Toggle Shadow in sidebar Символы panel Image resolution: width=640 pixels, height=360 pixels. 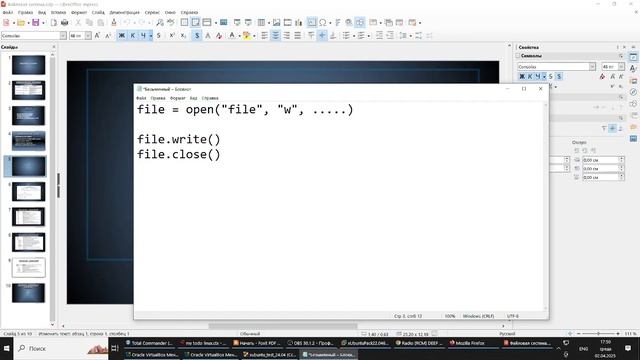click(x=559, y=76)
